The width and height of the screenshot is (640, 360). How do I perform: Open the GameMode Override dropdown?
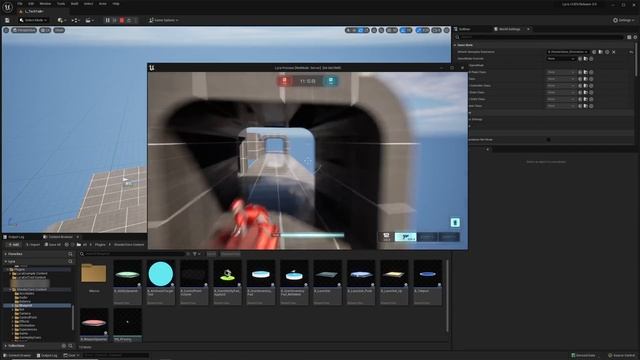pyautogui.click(x=561, y=59)
